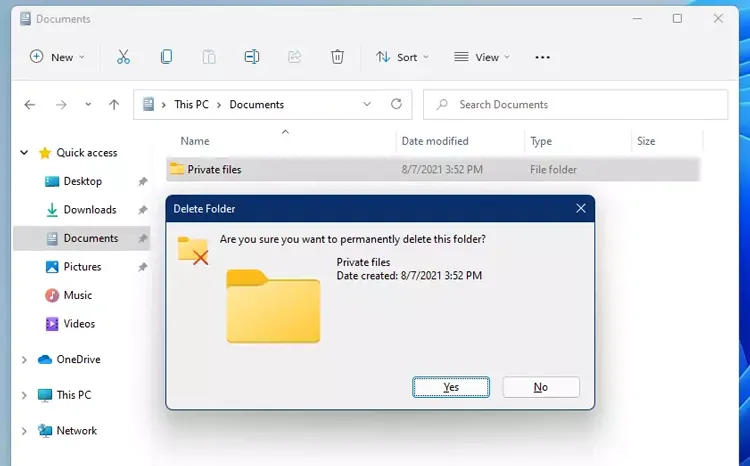Go forward with the right arrow
Screen dimensions: 750x466
click(61, 104)
